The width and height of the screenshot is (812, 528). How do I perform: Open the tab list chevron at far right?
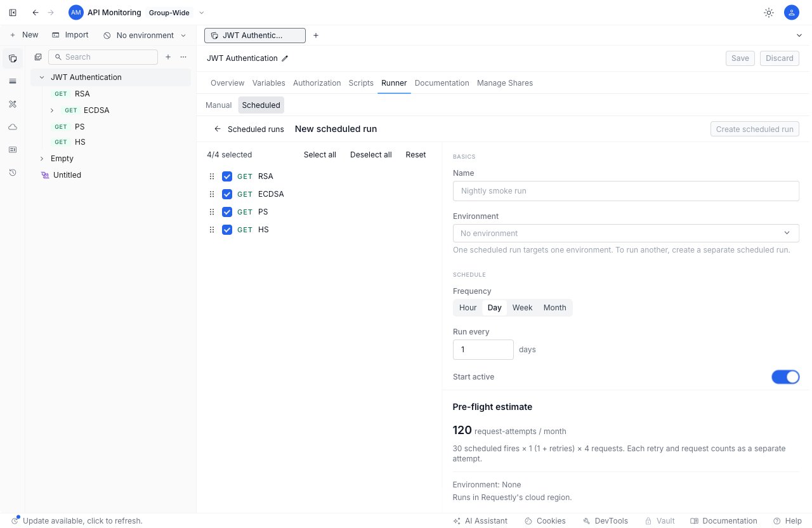799,36
